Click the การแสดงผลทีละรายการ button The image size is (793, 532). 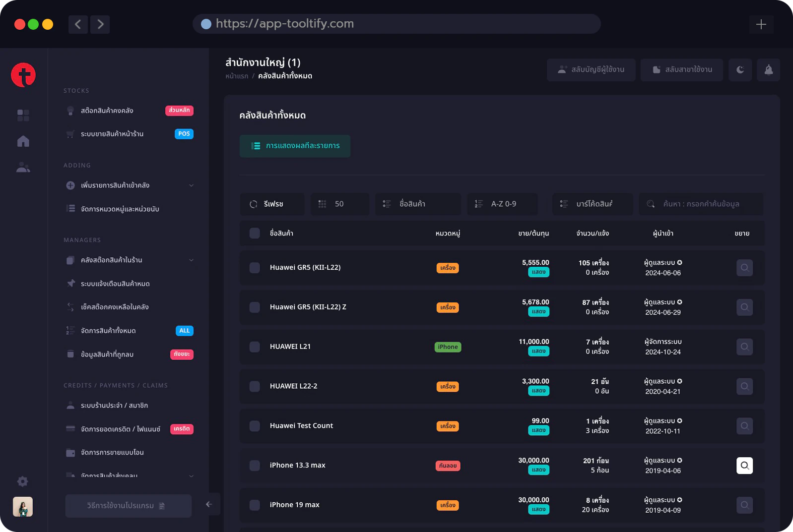pyautogui.click(x=295, y=146)
